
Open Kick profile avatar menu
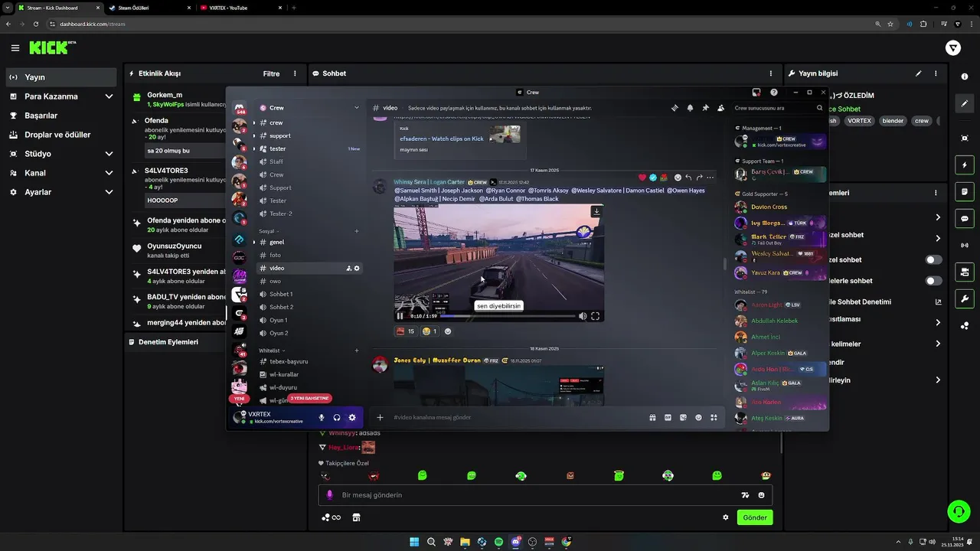click(953, 47)
